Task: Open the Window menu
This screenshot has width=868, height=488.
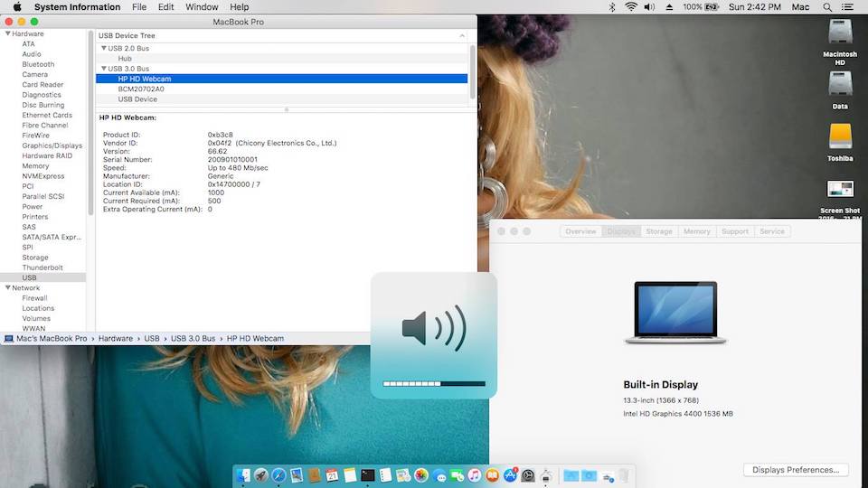Action: point(202,7)
